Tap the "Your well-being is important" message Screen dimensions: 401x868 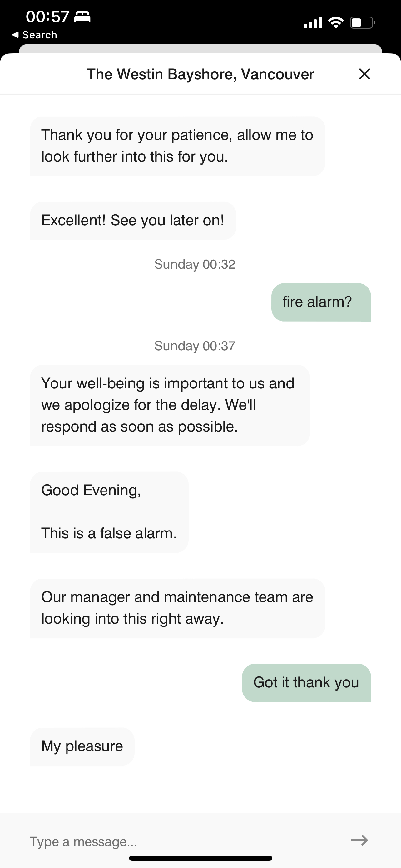pyautogui.click(x=170, y=405)
